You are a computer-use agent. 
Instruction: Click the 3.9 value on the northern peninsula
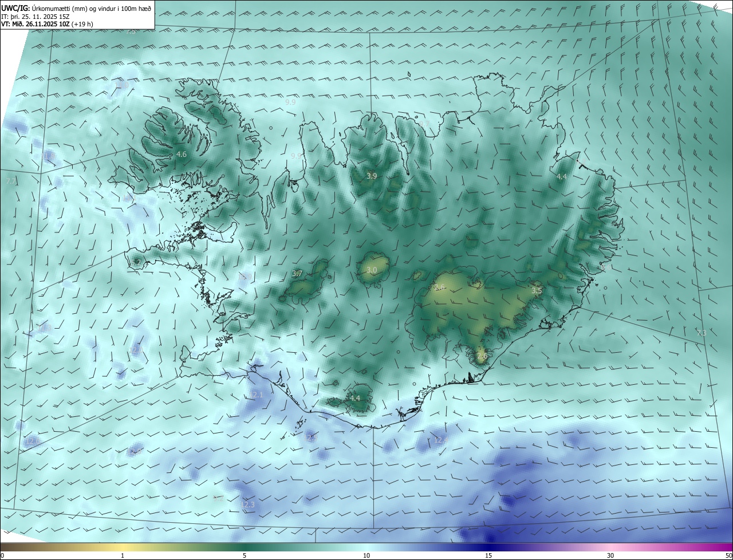(372, 176)
